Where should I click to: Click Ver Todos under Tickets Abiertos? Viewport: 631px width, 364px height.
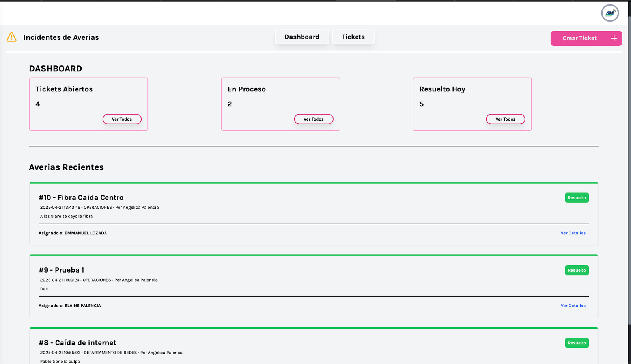pyautogui.click(x=122, y=119)
